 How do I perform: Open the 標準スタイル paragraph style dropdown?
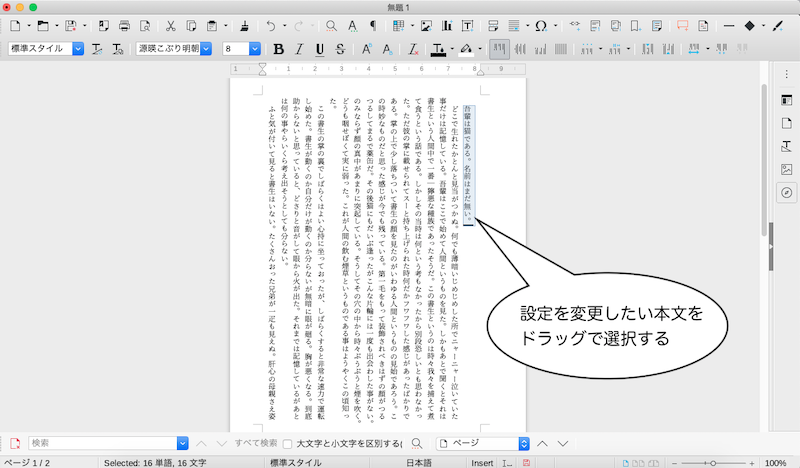click(x=78, y=48)
